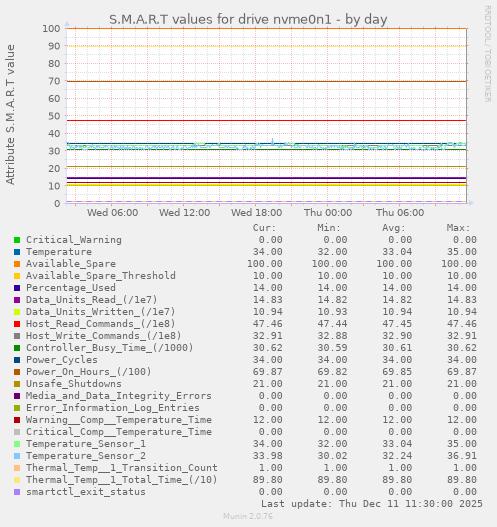The height and width of the screenshot is (527, 497).
Task: Click the Last update timestamp text
Action: tap(372, 504)
